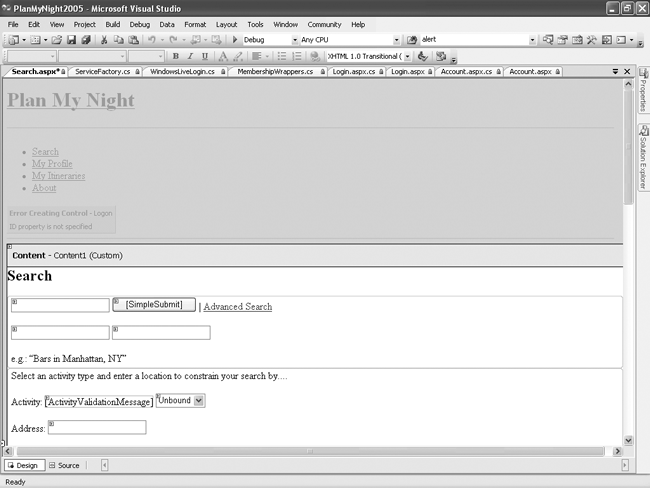Toggle bold formatting
Screen dimensions: 650x488
pyautogui.click(x=176, y=56)
